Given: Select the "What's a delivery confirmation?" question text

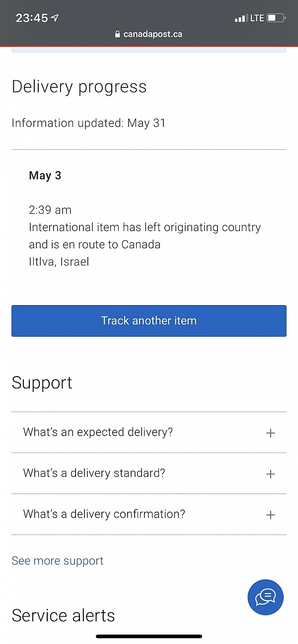Looking at the screenshot, I should [104, 514].
